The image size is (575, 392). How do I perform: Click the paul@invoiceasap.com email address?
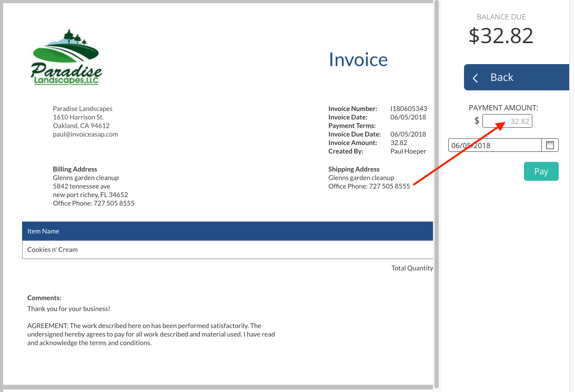coord(85,134)
